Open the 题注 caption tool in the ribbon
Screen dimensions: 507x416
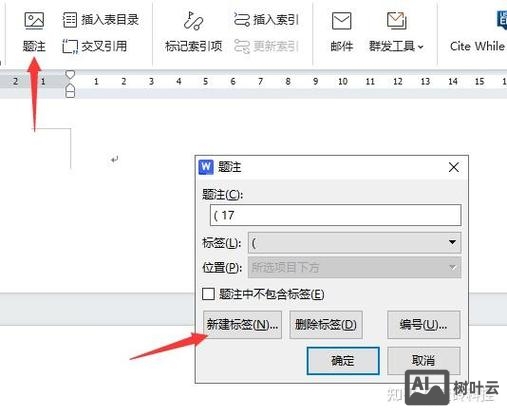tap(34, 32)
